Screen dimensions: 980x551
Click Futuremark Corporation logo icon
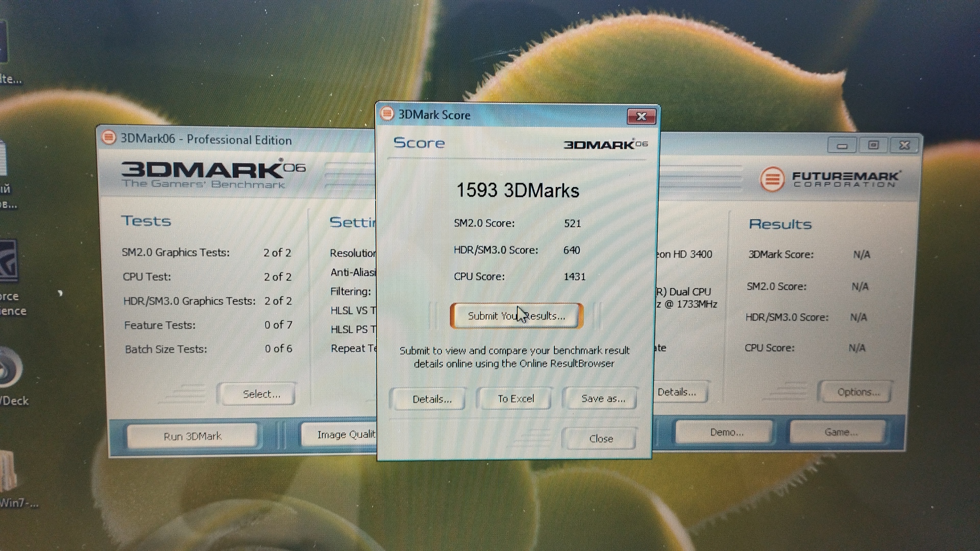pos(772,179)
